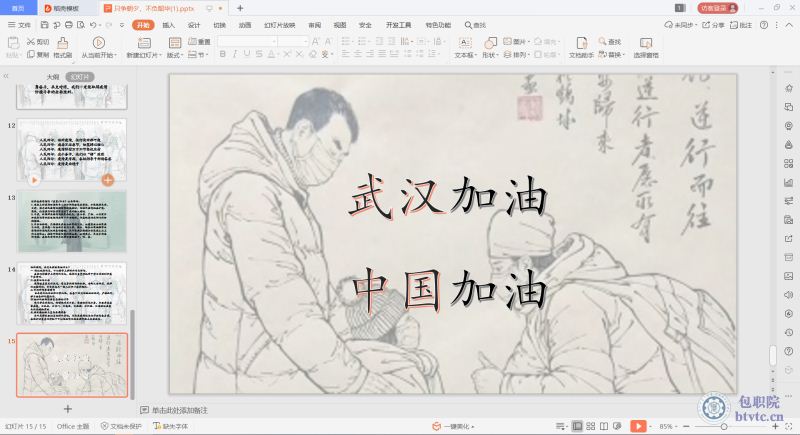800x435 pixels.
Task: Play slide 12 from thumbnail play icon
Action: pyautogui.click(x=34, y=180)
